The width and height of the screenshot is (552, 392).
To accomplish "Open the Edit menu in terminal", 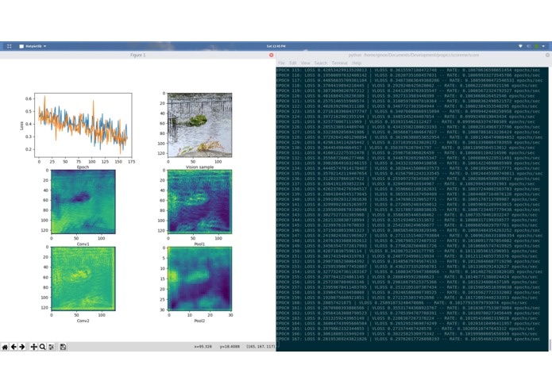I will (x=293, y=63).
